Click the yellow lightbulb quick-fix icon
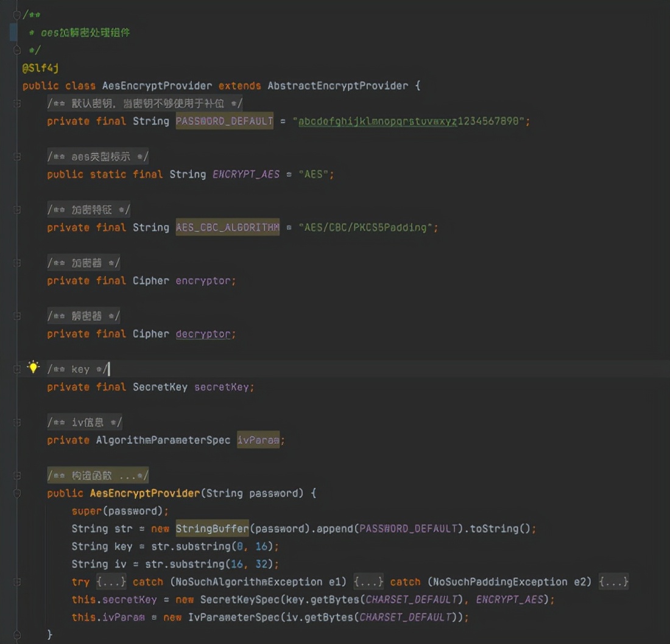The width and height of the screenshot is (670, 644). point(33,367)
